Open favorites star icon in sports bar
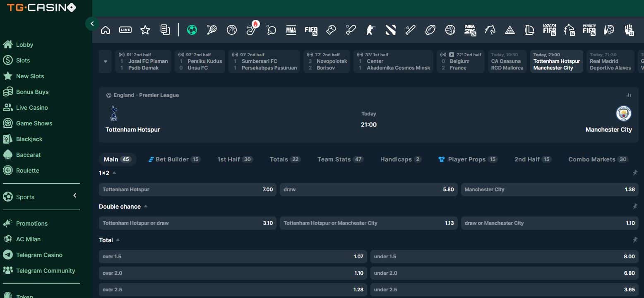The width and height of the screenshot is (644, 298). (145, 30)
